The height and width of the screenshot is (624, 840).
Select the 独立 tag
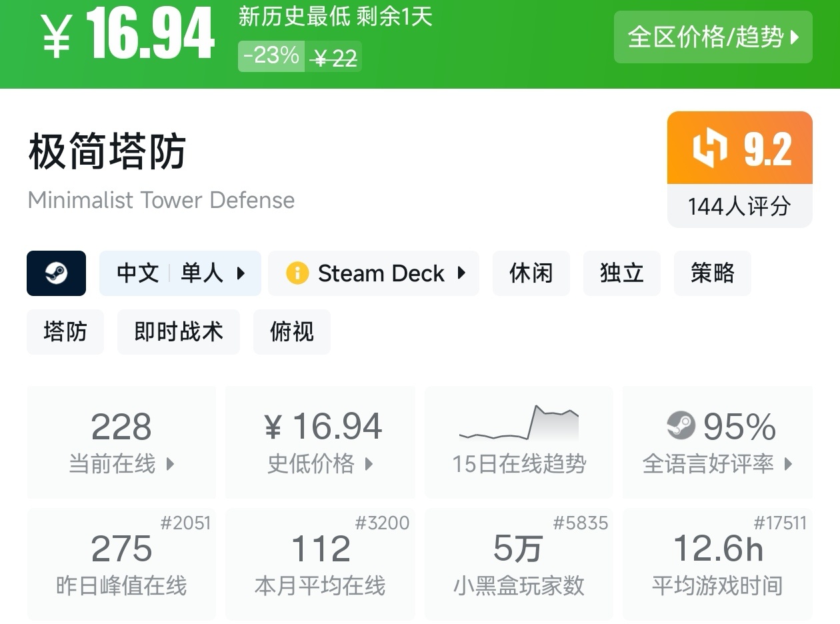(621, 273)
